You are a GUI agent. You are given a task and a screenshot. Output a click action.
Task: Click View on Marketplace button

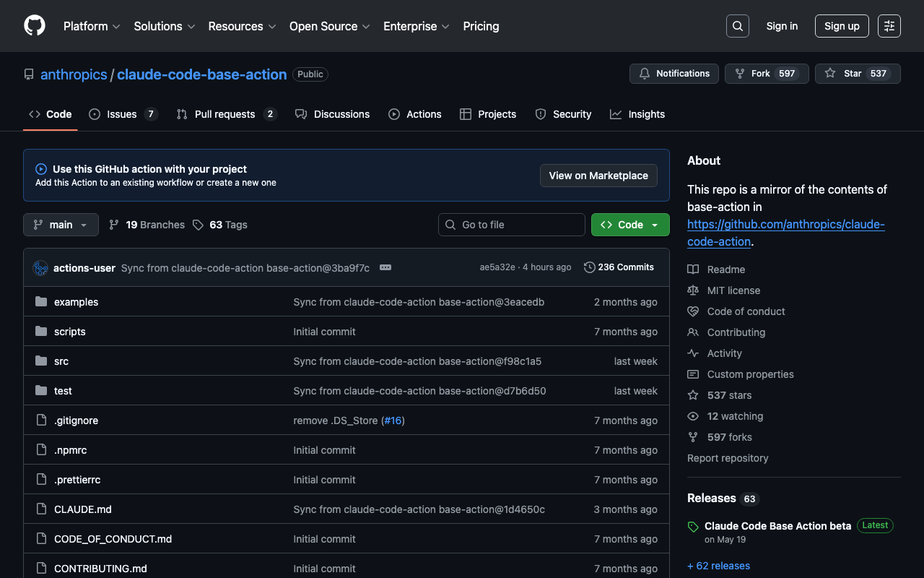tap(598, 176)
